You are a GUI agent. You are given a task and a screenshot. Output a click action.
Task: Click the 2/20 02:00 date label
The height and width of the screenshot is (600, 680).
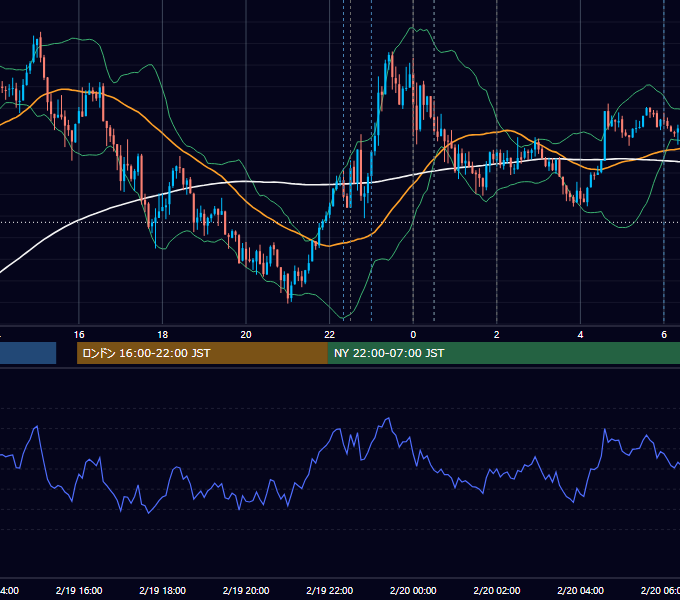coord(497,590)
